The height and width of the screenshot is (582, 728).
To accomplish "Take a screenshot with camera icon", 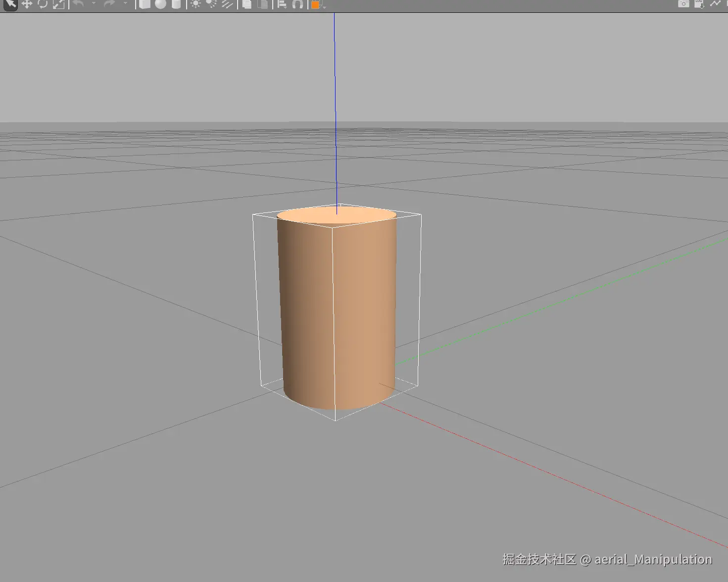I will (x=683, y=3).
